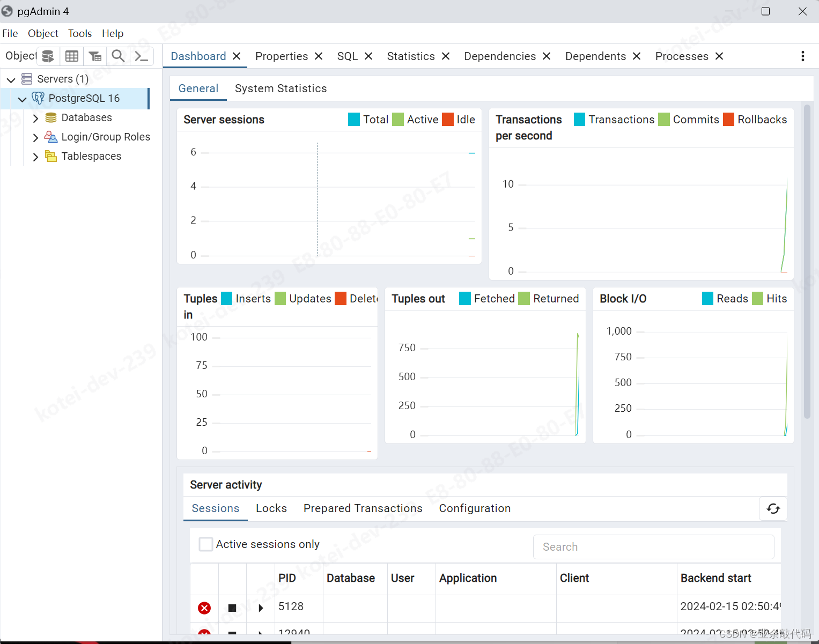Viewport: 819px width, 644px height.
Task: Open the Prepared Transactions tab
Action: click(363, 508)
